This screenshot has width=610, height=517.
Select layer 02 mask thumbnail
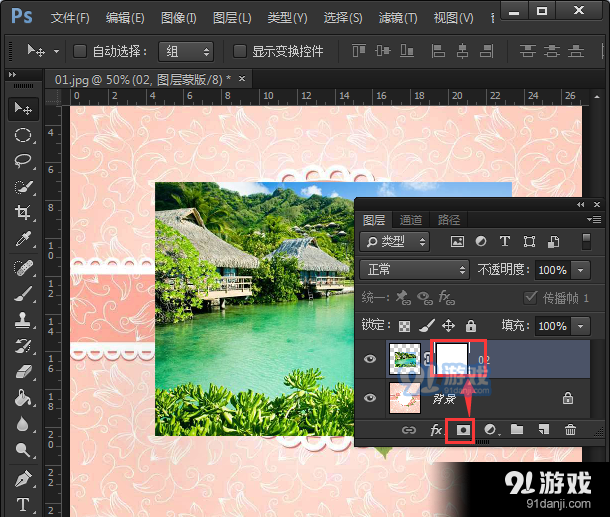(451, 358)
